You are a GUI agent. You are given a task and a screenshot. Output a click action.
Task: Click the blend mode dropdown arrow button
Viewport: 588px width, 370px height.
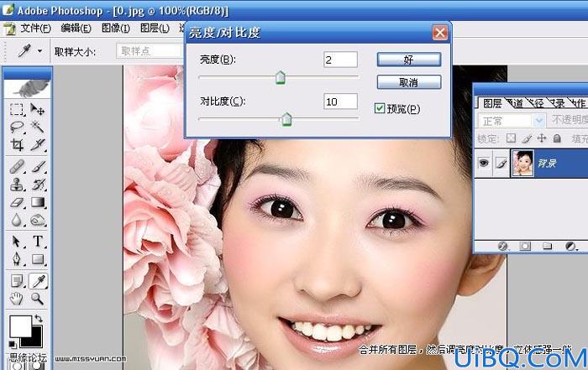click(x=539, y=121)
